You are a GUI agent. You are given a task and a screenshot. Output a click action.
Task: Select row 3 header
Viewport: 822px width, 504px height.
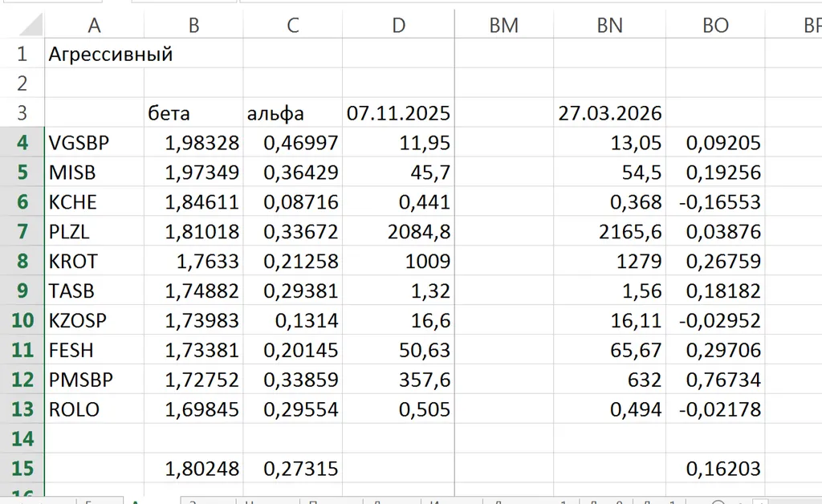[x=22, y=112]
